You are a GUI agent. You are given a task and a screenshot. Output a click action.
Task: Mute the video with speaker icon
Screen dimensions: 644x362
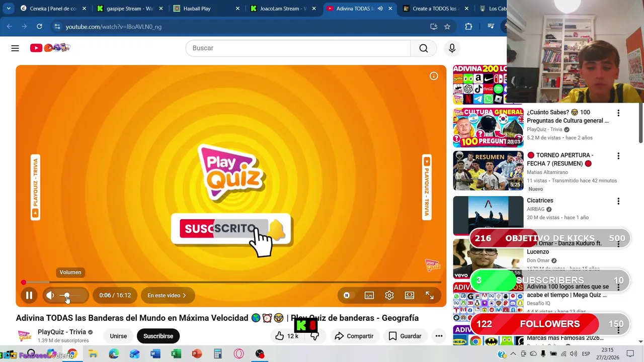coord(50,296)
